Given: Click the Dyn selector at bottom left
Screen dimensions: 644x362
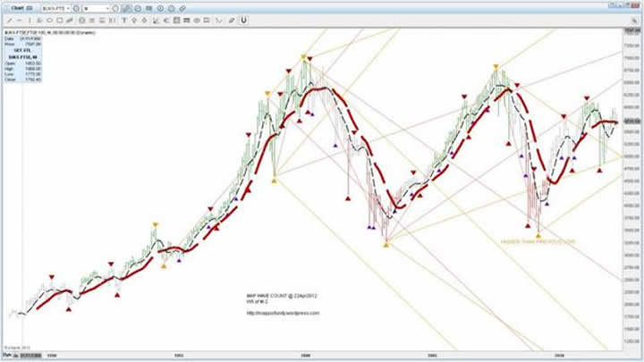Looking at the screenshot, I should [7, 355].
